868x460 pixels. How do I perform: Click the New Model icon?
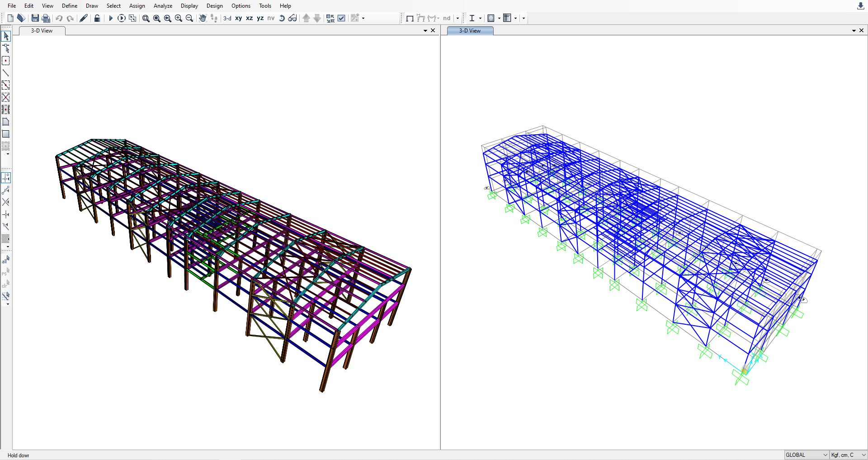pos(10,18)
